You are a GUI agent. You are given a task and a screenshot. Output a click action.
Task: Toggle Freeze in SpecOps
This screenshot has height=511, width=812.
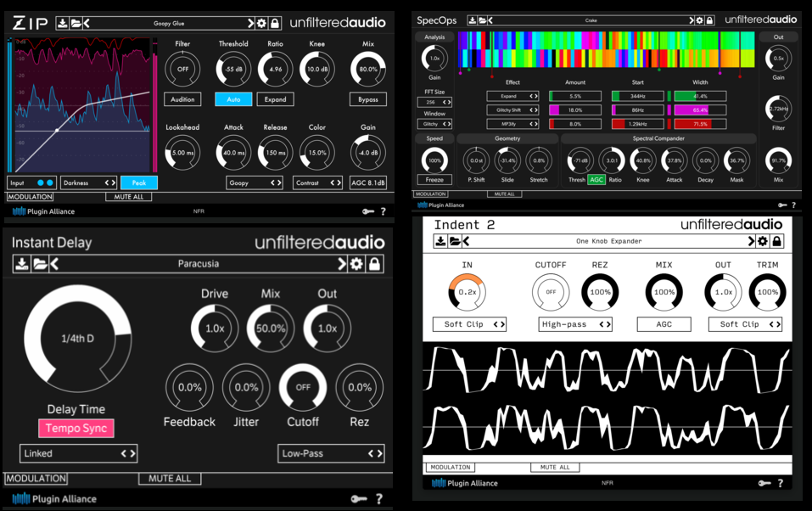(434, 180)
